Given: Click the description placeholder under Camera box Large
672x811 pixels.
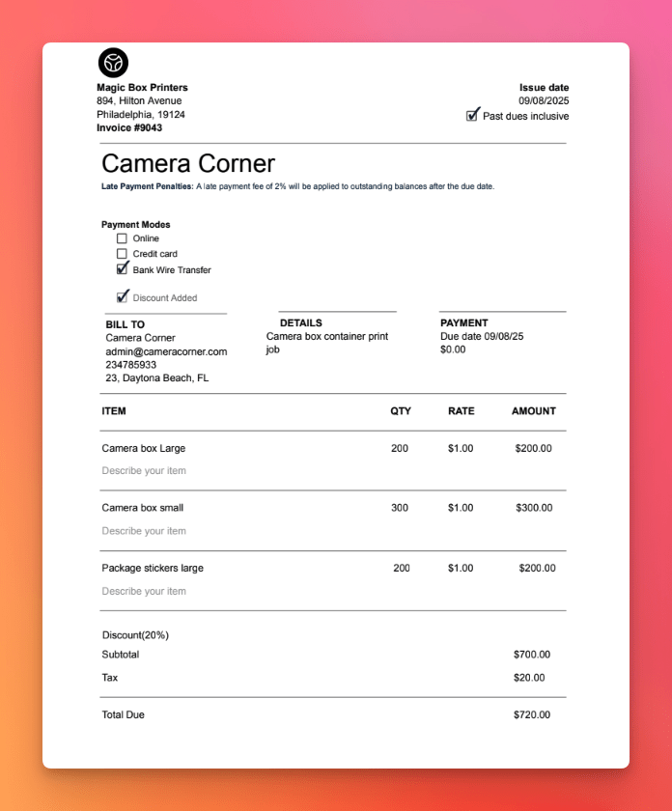Looking at the screenshot, I should (144, 471).
